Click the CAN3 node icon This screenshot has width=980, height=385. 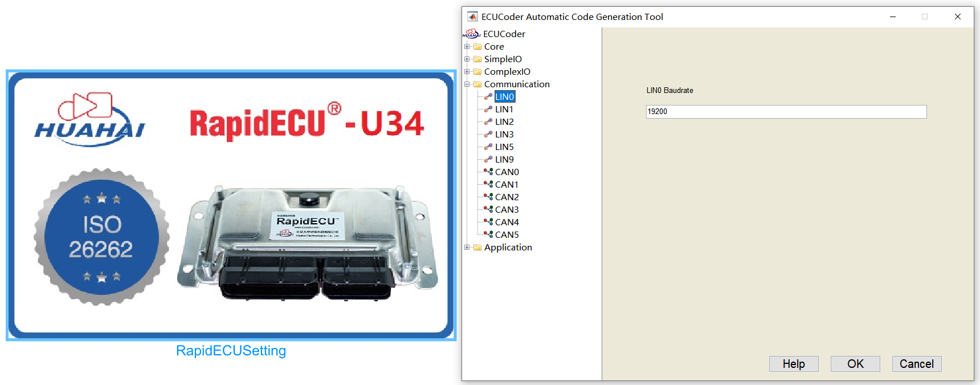[x=488, y=209]
